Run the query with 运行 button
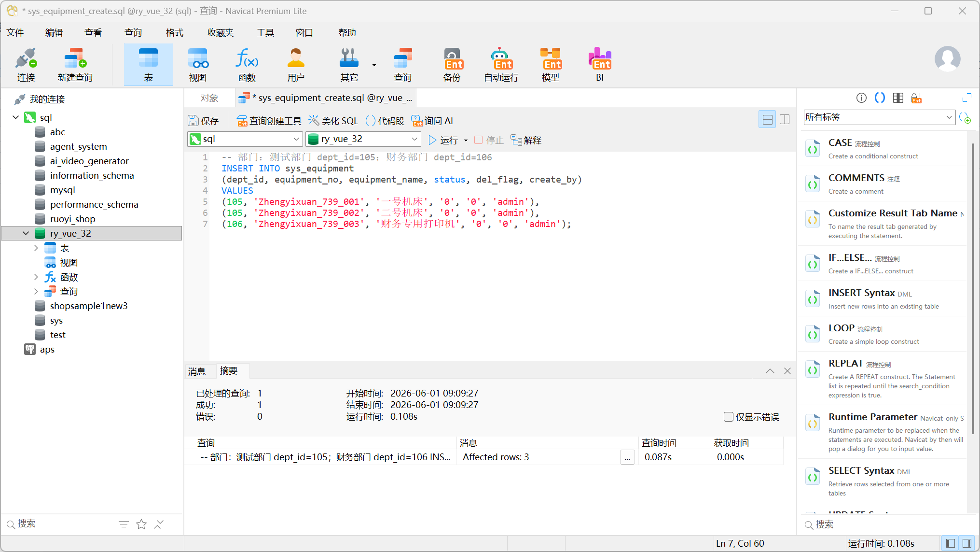This screenshot has width=980, height=552. (443, 140)
